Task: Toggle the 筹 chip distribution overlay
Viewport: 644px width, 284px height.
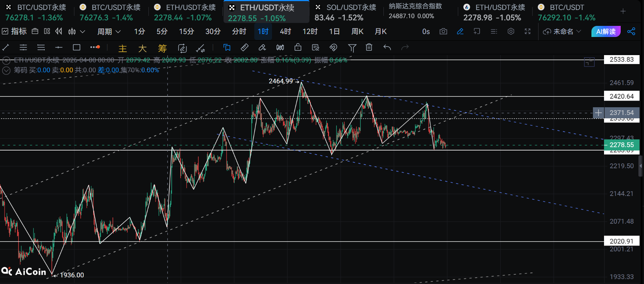Action: coord(162,48)
